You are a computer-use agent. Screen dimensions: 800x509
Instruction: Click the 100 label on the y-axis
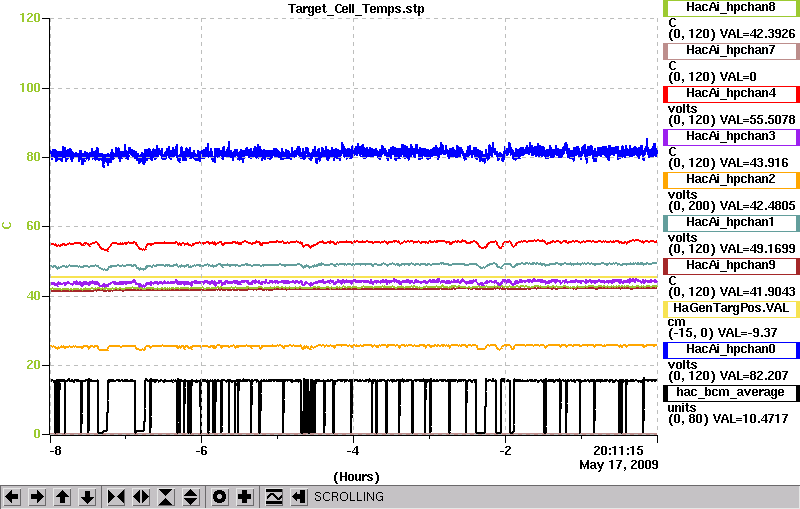click(30, 88)
